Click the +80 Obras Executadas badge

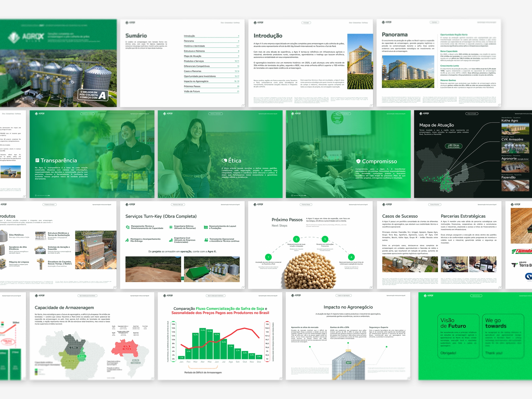click(454, 146)
